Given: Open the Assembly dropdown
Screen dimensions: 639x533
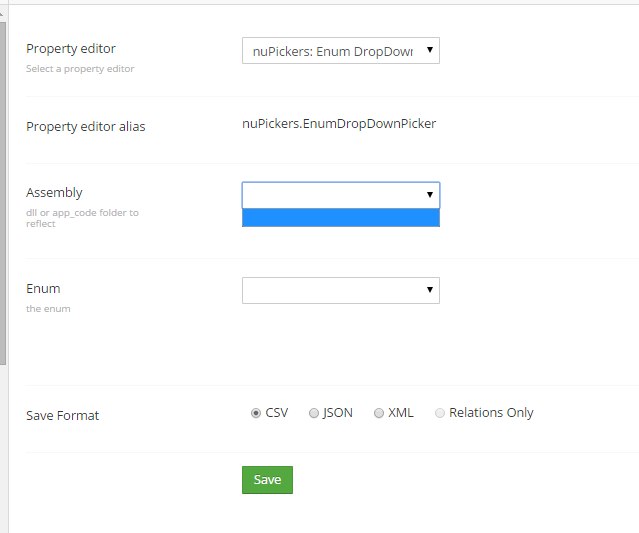Looking at the screenshot, I should (341, 195).
